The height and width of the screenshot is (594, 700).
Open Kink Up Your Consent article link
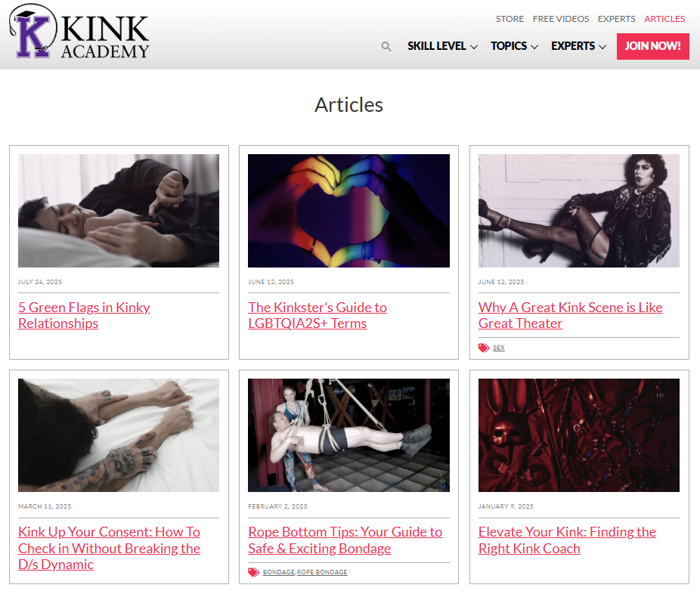click(x=109, y=548)
